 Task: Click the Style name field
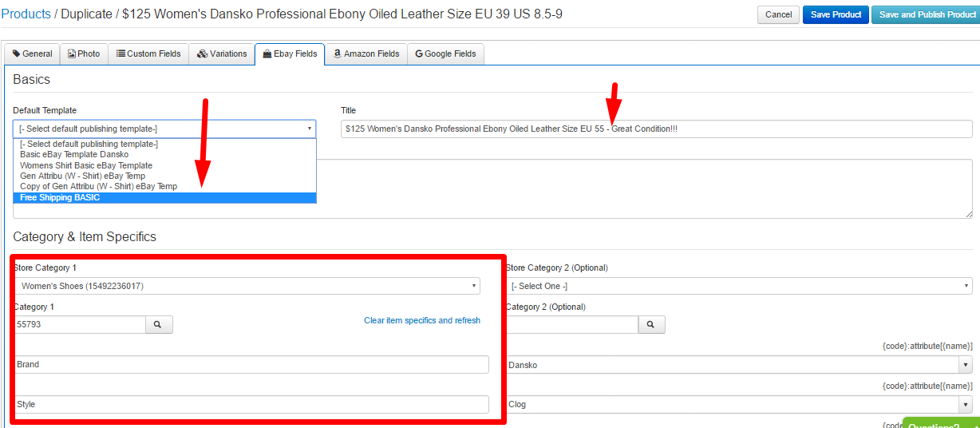point(251,404)
